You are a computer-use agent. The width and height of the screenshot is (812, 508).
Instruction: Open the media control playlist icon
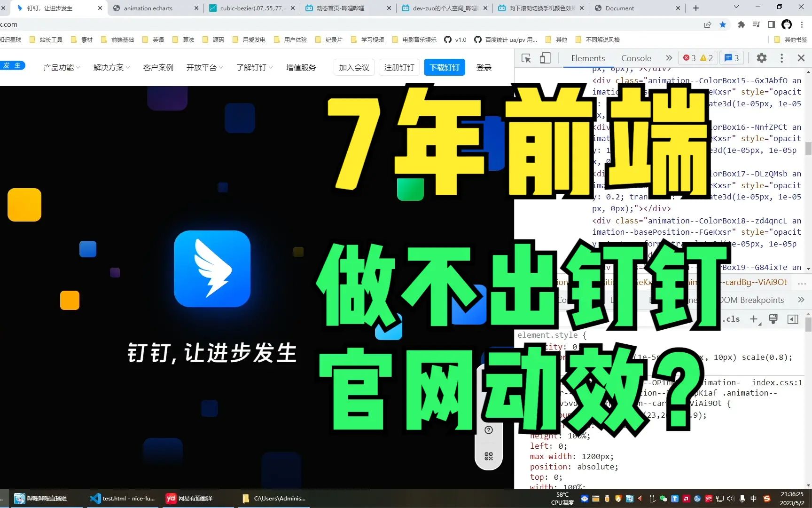[756, 24]
